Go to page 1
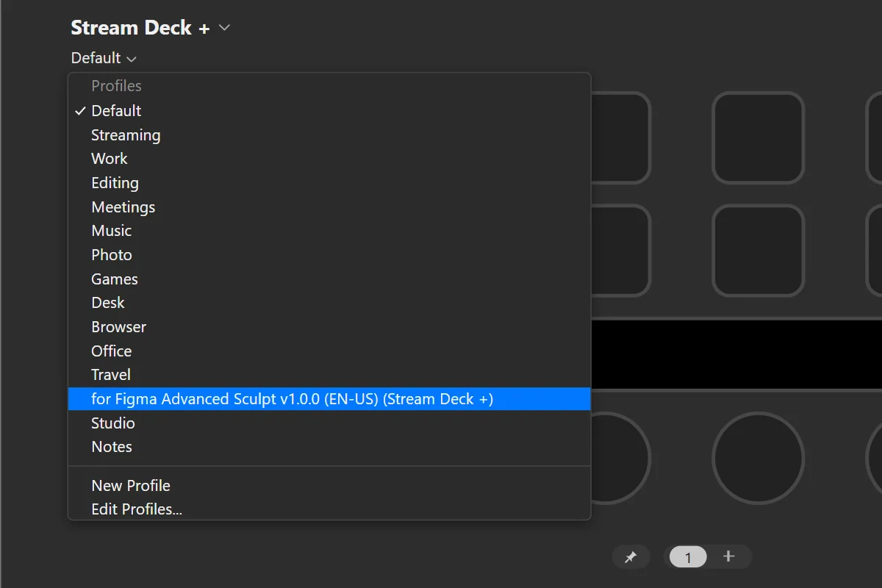This screenshot has width=882, height=588. click(688, 557)
